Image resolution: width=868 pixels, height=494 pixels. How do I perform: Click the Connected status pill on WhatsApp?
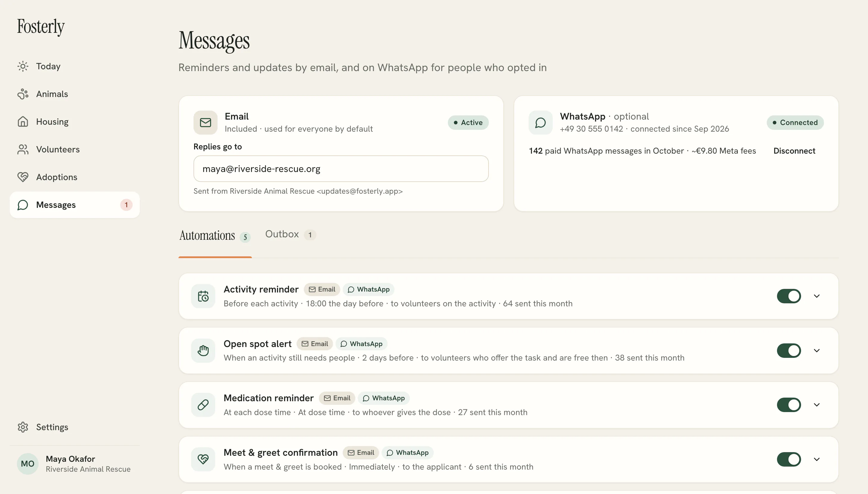click(x=795, y=123)
